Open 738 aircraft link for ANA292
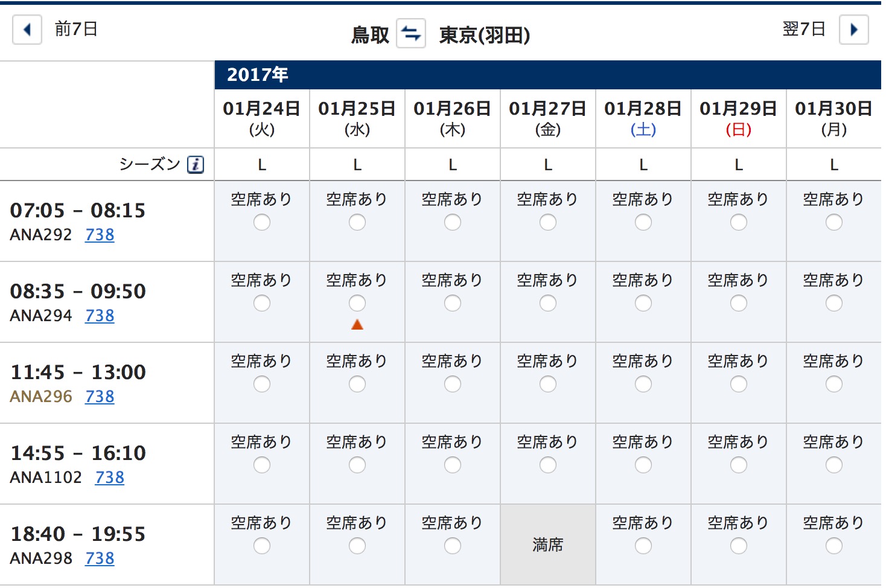This screenshot has height=588, width=886. [x=100, y=235]
